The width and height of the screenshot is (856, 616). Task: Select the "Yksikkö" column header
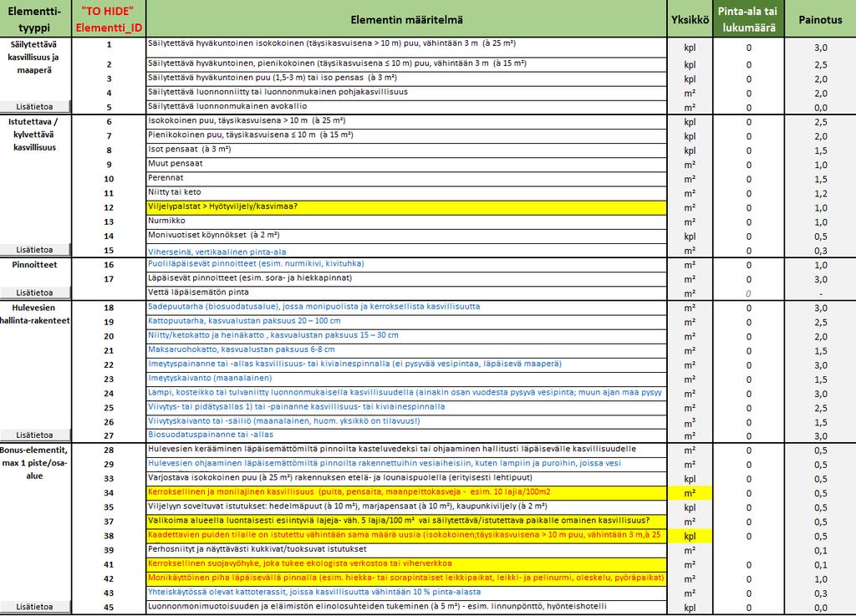(x=690, y=19)
